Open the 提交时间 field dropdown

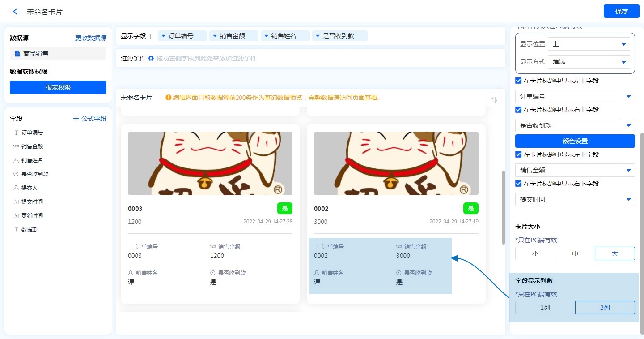(x=628, y=199)
